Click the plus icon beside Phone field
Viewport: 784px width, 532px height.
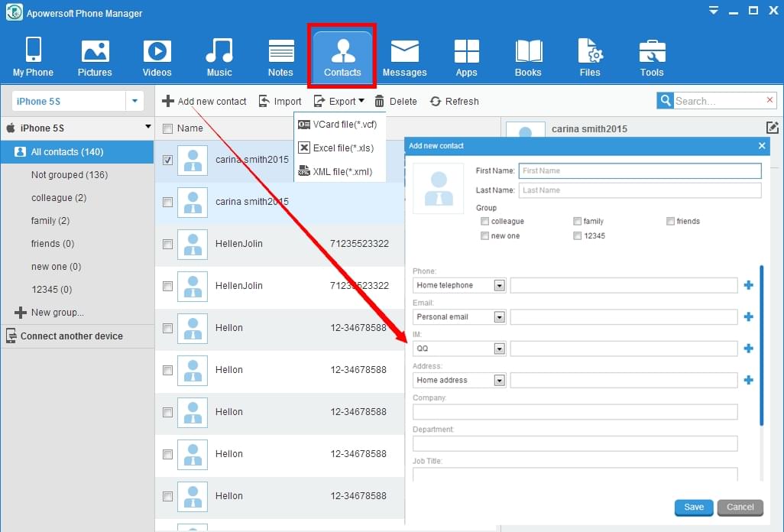coord(748,285)
